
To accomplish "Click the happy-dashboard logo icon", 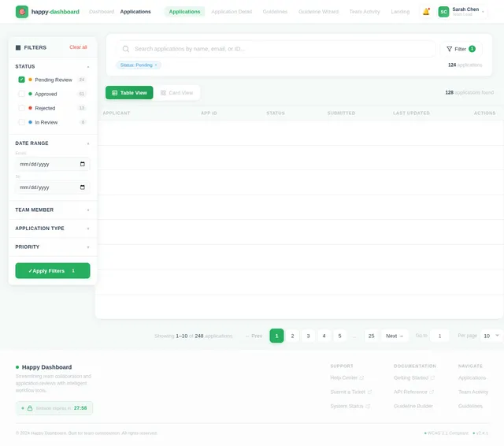I will pos(22,12).
